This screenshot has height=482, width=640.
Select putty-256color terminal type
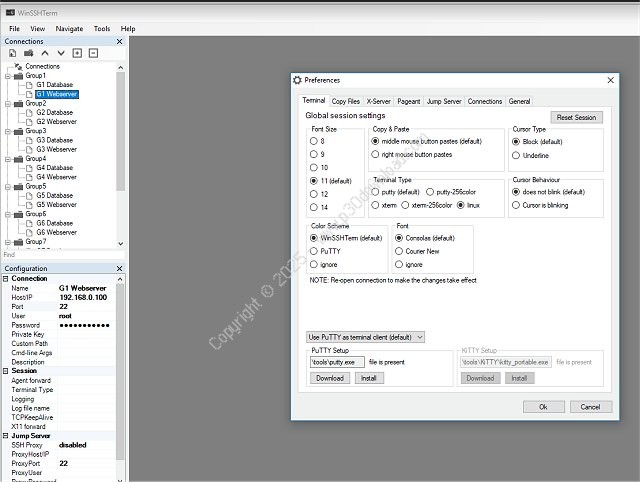click(430, 192)
